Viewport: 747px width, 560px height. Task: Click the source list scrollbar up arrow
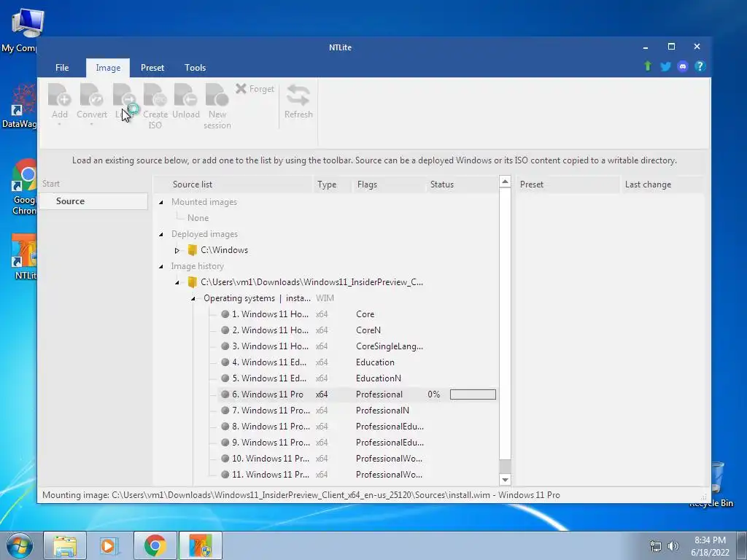[x=505, y=182]
